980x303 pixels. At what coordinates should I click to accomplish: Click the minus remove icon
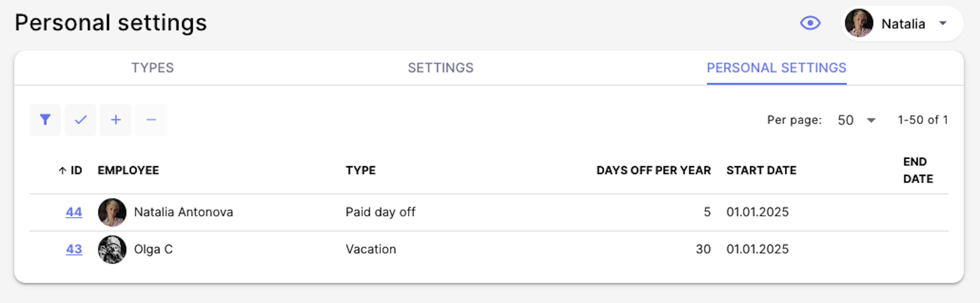151,120
